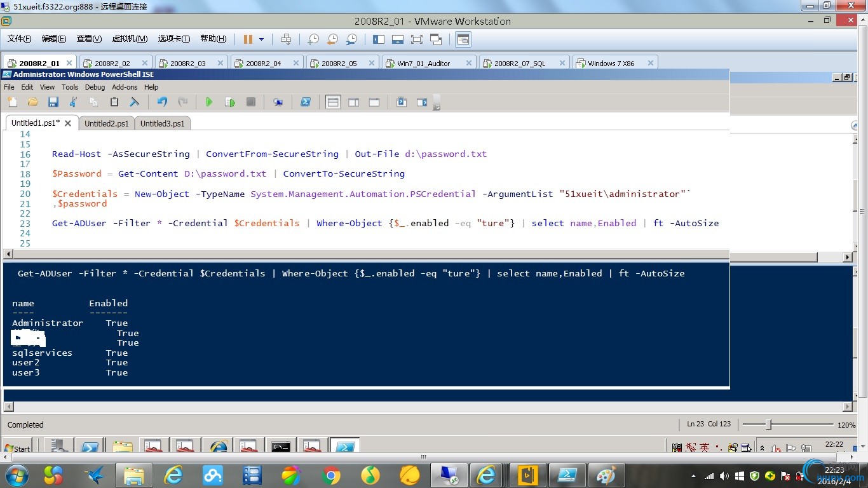Take a VM snapshot with the clock-plus icon
The height and width of the screenshot is (488, 868).
pyautogui.click(x=313, y=39)
